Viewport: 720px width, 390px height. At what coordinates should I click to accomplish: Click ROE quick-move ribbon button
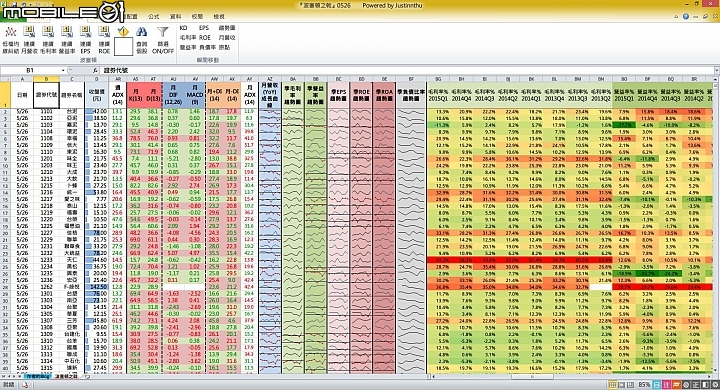click(204, 38)
